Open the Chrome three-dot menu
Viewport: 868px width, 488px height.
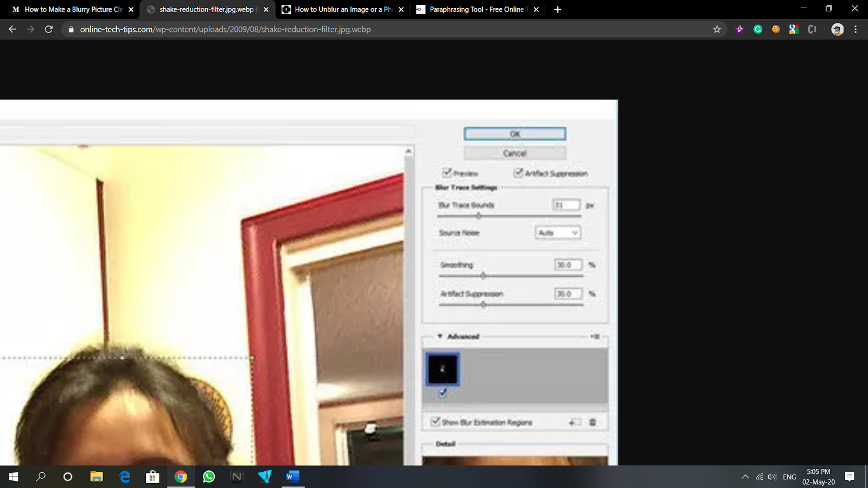(x=856, y=29)
